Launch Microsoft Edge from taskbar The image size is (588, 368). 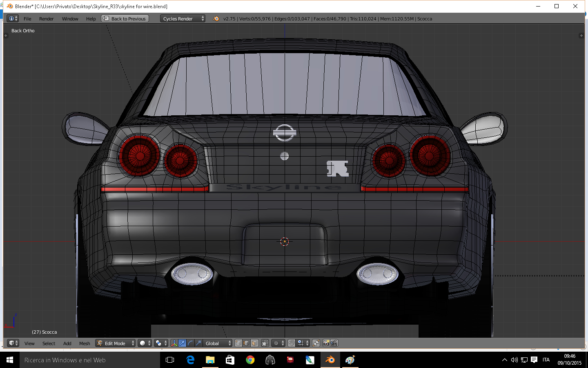pyautogui.click(x=190, y=360)
